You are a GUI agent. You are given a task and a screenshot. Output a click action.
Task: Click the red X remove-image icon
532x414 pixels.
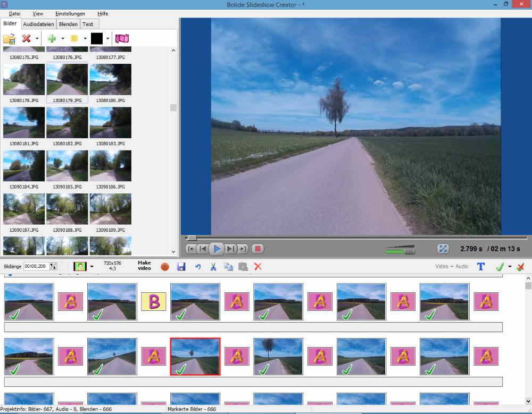pyautogui.click(x=26, y=38)
